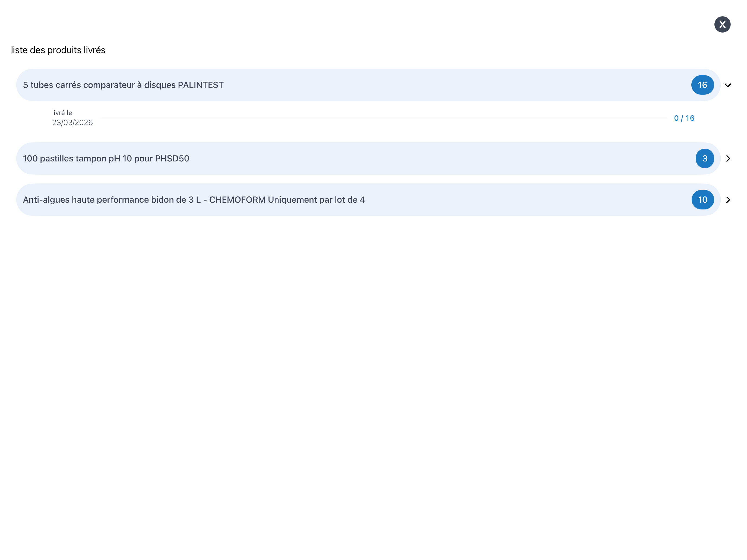
Task: Click the blue badge showing 3
Action: click(x=704, y=159)
